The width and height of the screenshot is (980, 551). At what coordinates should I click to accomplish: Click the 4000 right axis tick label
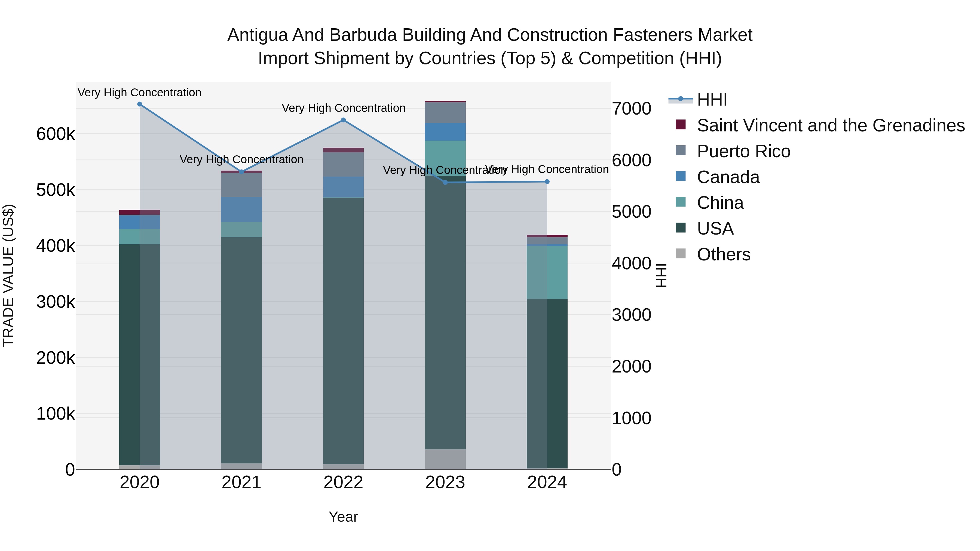click(x=632, y=263)
